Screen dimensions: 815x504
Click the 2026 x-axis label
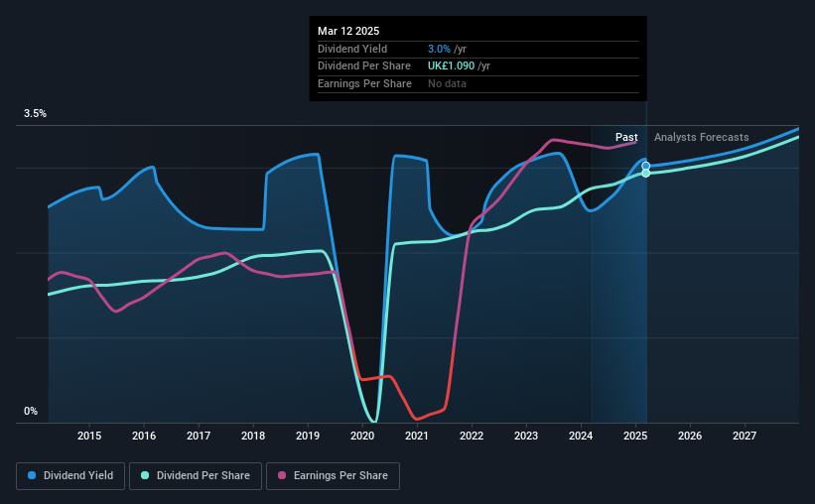pyautogui.click(x=690, y=436)
